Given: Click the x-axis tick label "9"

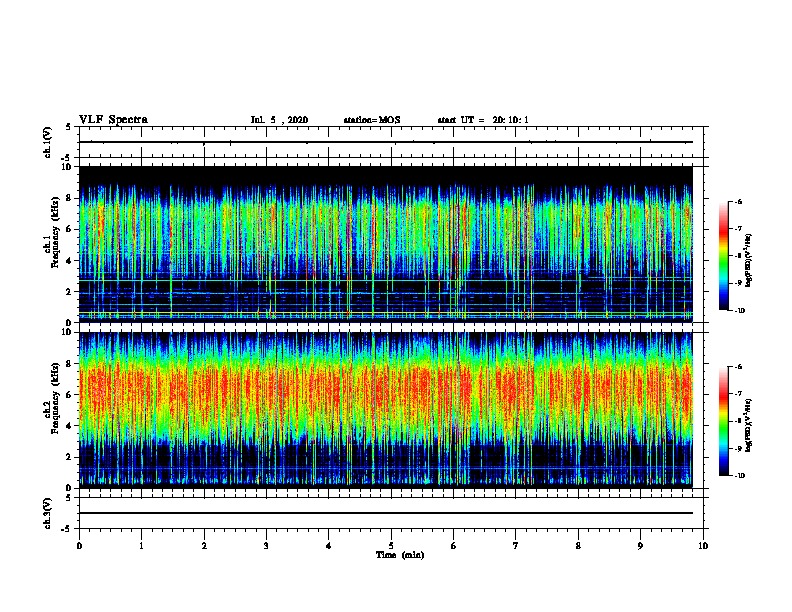Looking at the screenshot, I should pyautogui.click(x=640, y=546).
